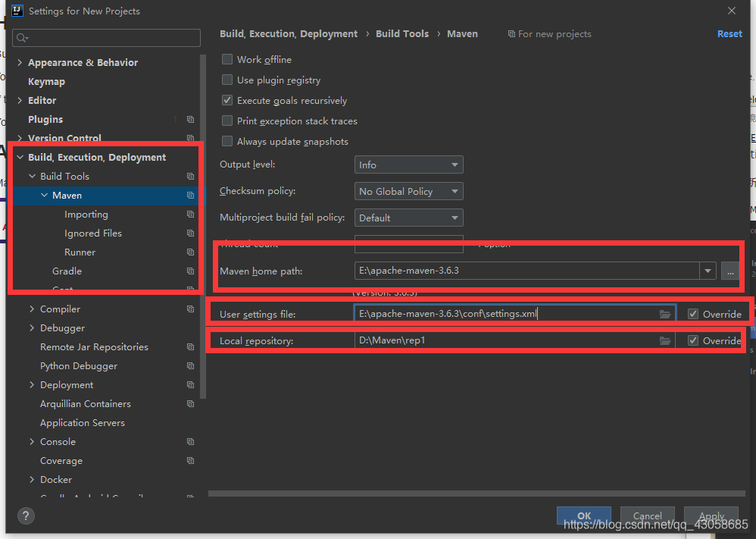Open Runner under Maven
This screenshot has height=539, width=756.
(x=80, y=252)
